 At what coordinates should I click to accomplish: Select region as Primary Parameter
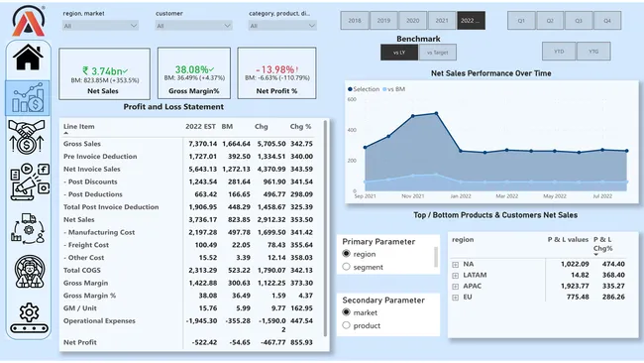coord(346,254)
